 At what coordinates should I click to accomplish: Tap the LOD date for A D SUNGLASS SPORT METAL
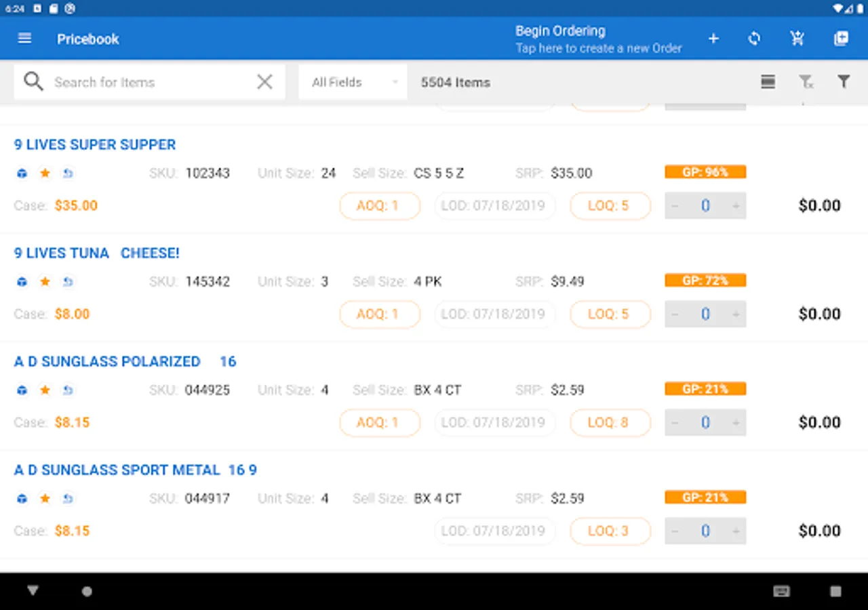495,531
